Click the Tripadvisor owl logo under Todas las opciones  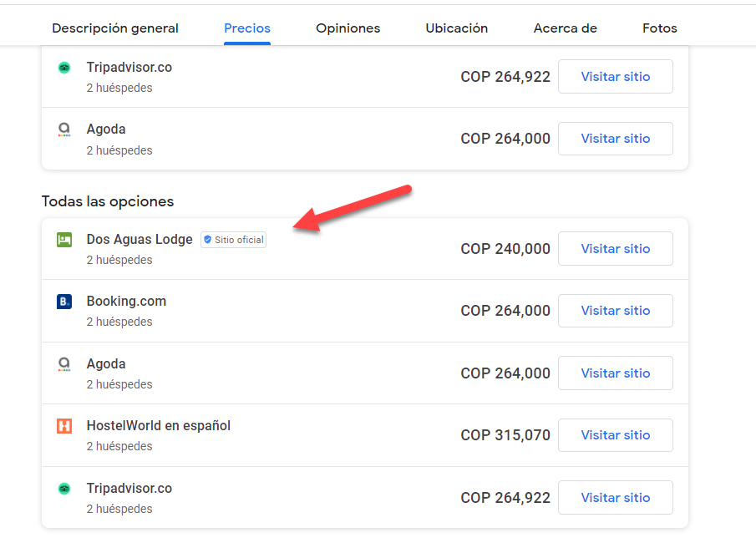(x=64, y=489)
